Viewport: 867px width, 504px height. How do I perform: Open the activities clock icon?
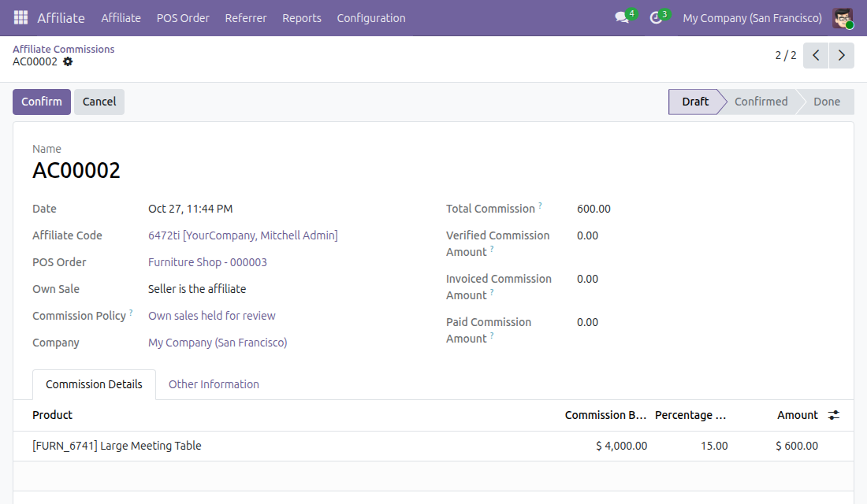click(x=656, y=17)
